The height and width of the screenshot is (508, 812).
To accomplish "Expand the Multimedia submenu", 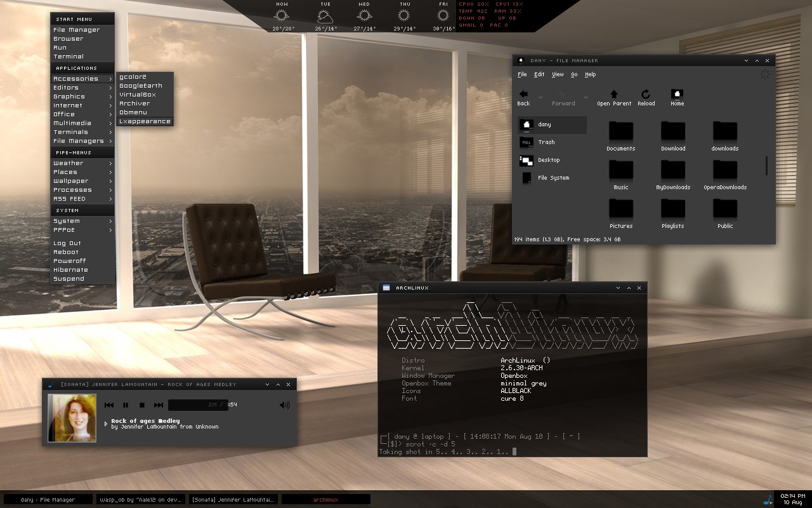I will click(82, 123).
